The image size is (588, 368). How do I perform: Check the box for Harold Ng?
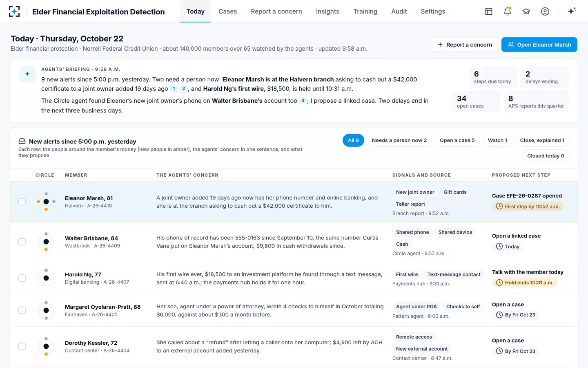coord(22,278)
